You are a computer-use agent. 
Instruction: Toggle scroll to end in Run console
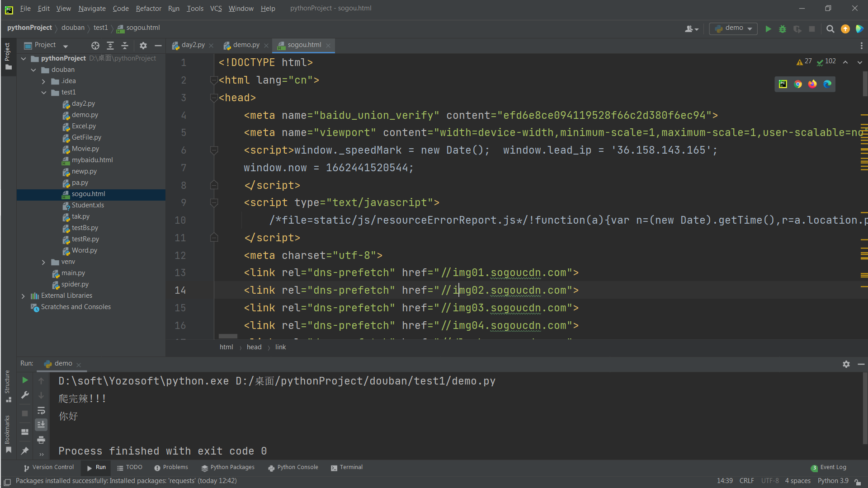(41, 425)
